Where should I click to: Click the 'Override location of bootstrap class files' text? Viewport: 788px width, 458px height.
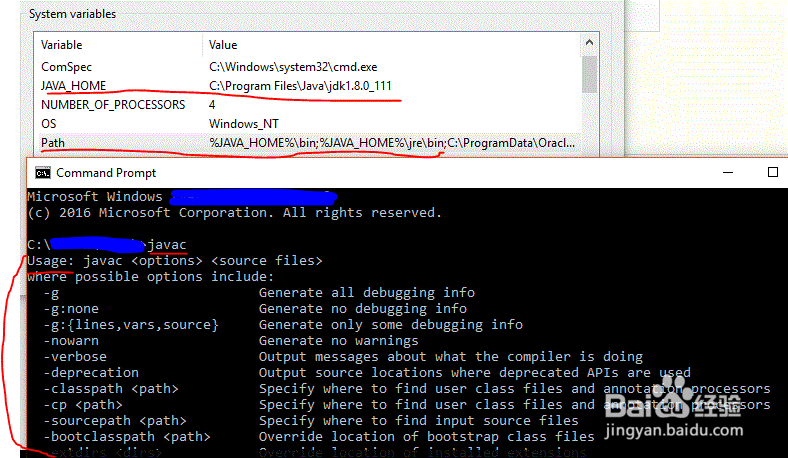pos(427,437)
